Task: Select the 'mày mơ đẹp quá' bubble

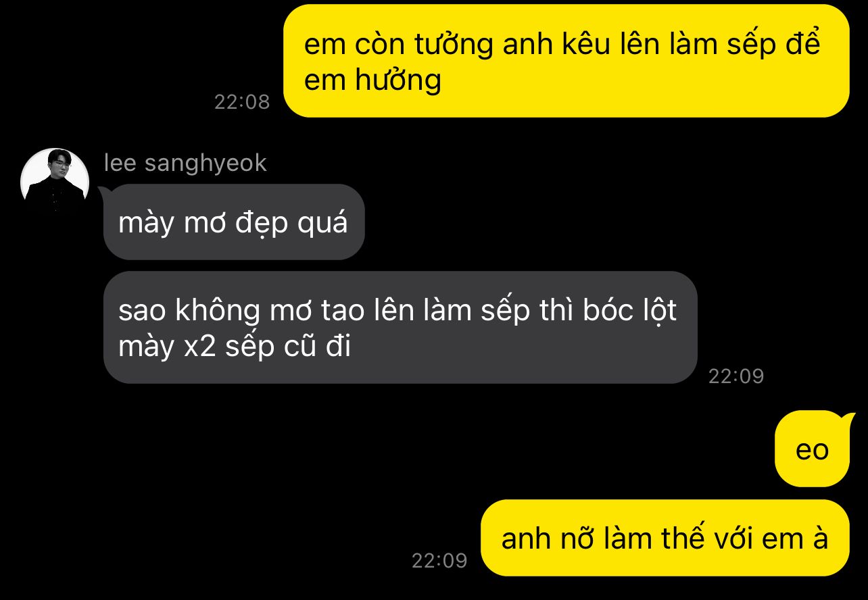Action: click(x=234, y=222)
